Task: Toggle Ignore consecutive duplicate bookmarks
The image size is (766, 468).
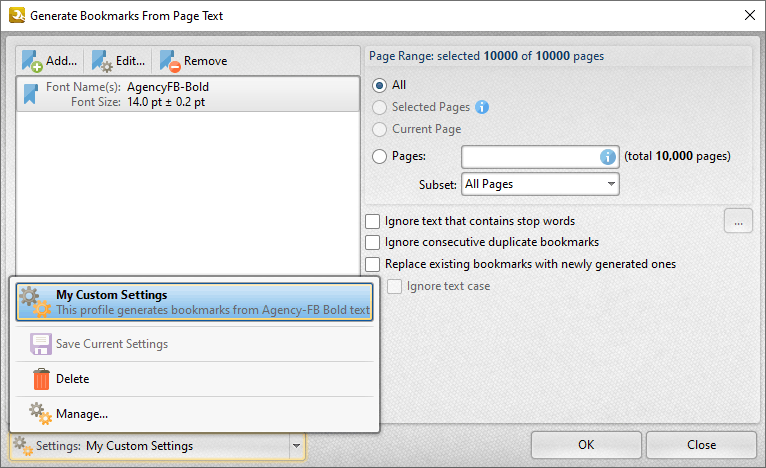Action: tap(373, 242)
